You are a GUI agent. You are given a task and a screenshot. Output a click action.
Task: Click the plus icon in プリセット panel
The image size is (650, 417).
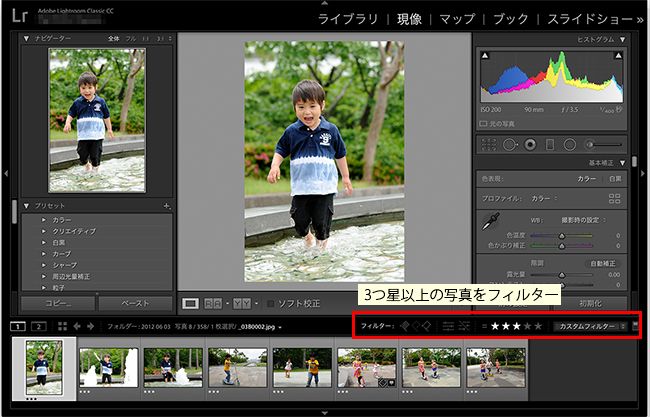[167, 205]
